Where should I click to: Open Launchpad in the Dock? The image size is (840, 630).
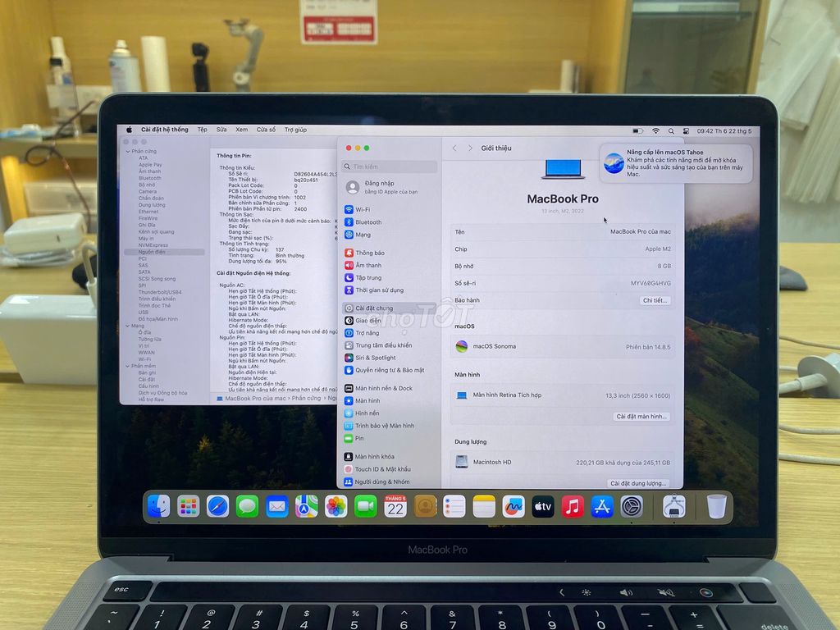click(188, 506)
